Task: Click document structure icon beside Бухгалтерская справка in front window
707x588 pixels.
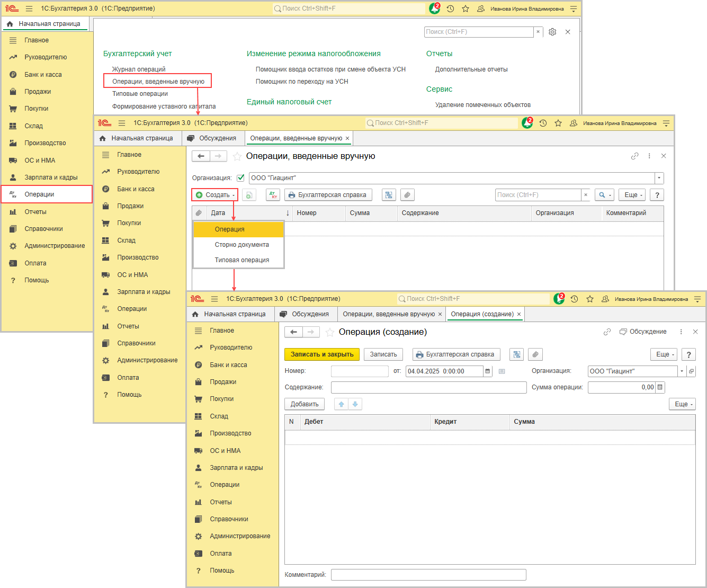Action: [x=517, y=354]
